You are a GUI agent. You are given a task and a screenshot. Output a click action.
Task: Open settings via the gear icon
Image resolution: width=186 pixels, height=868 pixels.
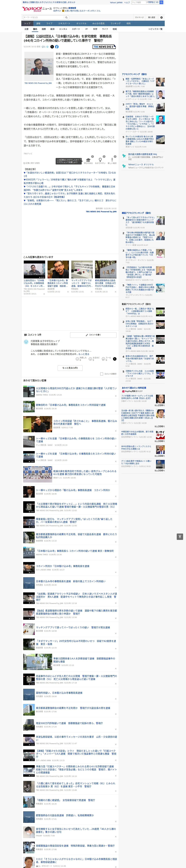click(161, 17)
